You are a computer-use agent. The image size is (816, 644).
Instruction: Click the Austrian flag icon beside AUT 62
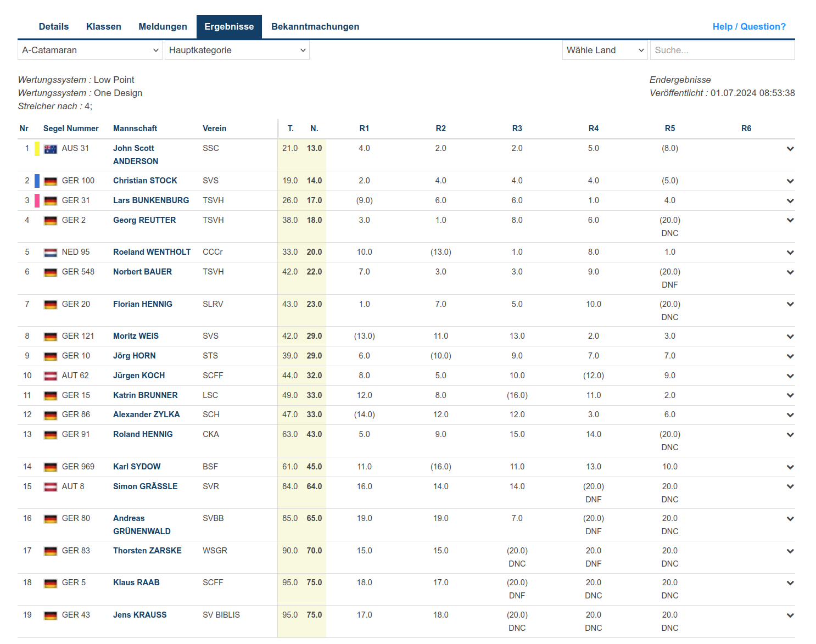pyautogui.click(x=51, y=376)
